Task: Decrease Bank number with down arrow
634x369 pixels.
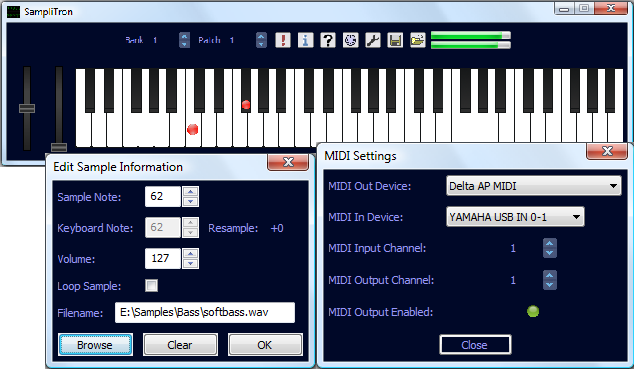Action: point(184,44)
